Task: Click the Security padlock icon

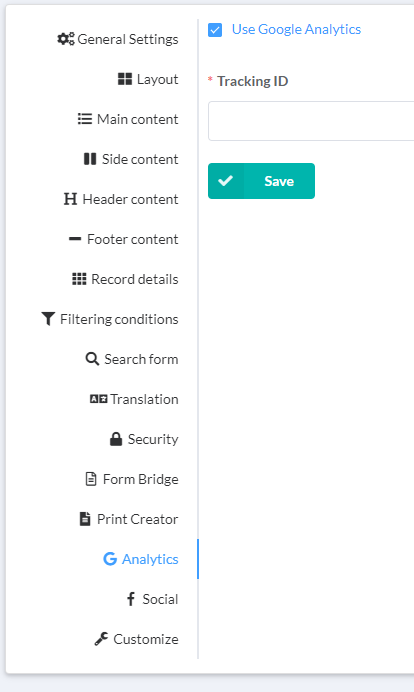Action: (116, 439)
